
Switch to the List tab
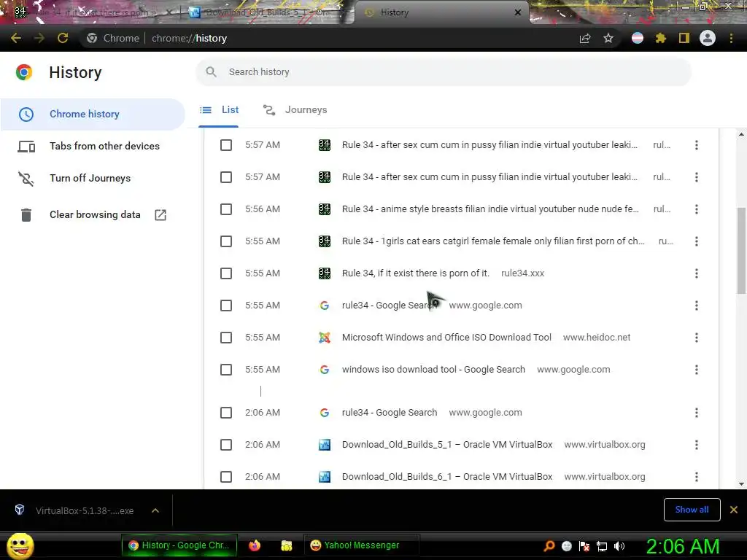click(x=219, y=110)
